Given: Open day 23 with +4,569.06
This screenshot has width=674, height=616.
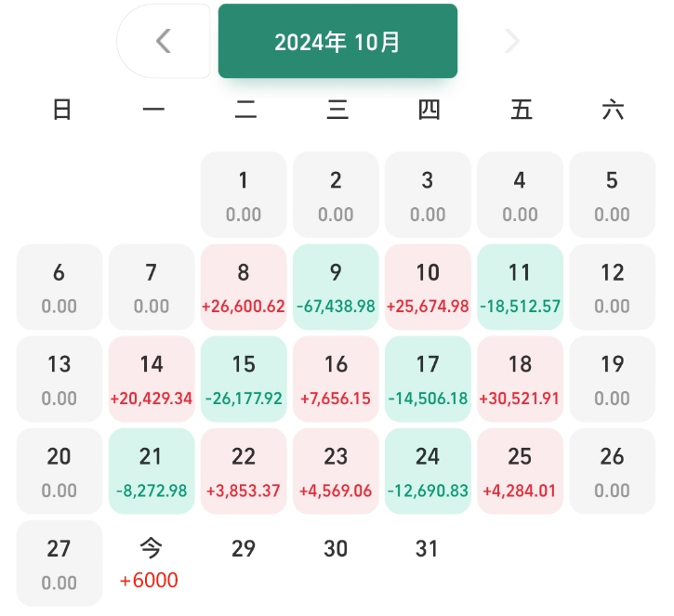Looking at the screenshot, I should (x=336, y=471).
